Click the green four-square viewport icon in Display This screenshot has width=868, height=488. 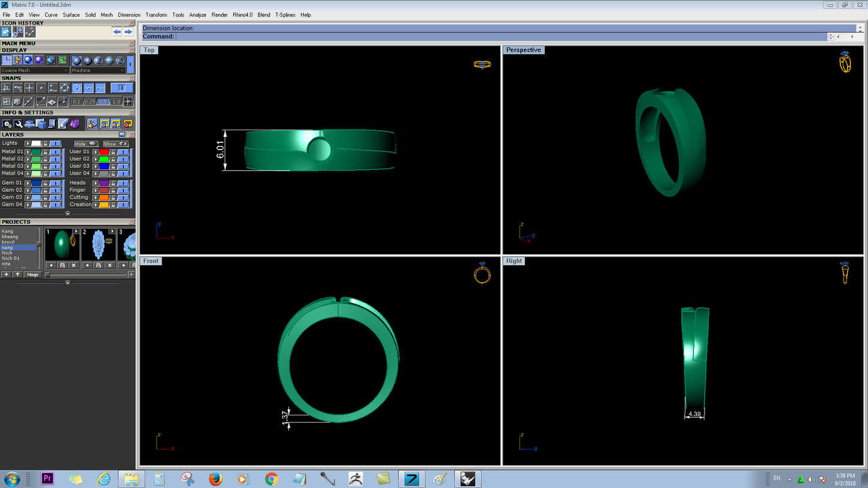point(62,60)
